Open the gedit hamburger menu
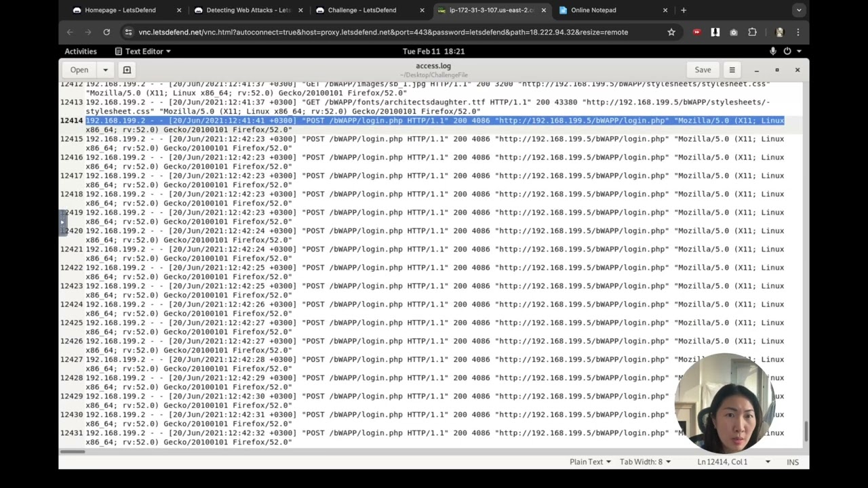 732,70
